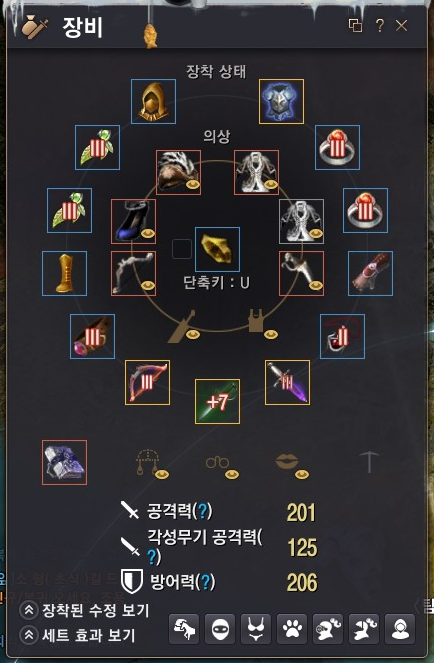Screen dimensions: 434x663
Task: Open the help question mark in title bar
Action: [x=380, y=26]
